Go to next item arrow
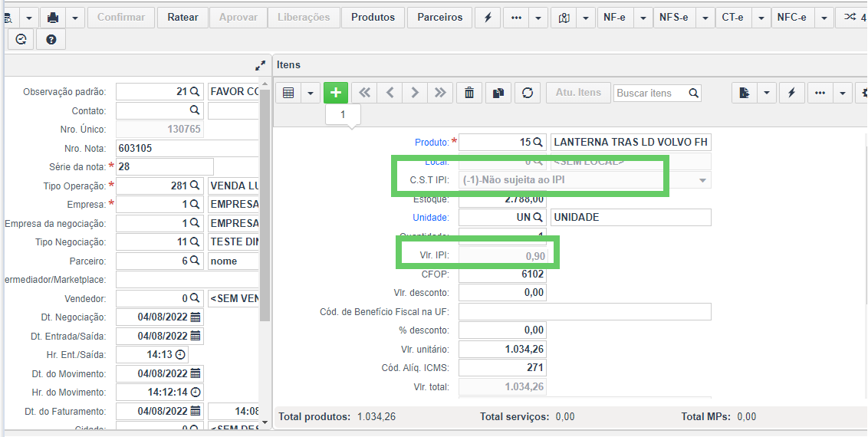Image resolution: width=868 pixels, height=437 pixels. pyautogui.click(x=415, y=93)
